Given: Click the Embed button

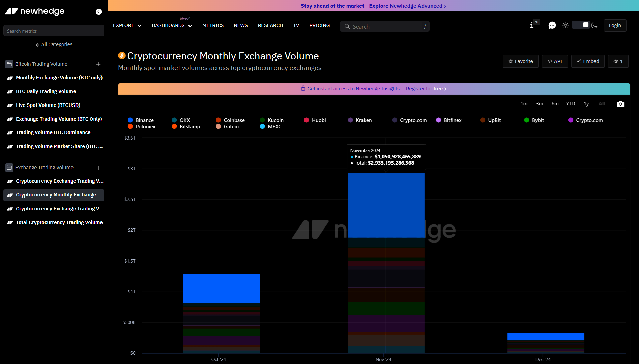Looking at the screenshot, I should tap(588, 61).
